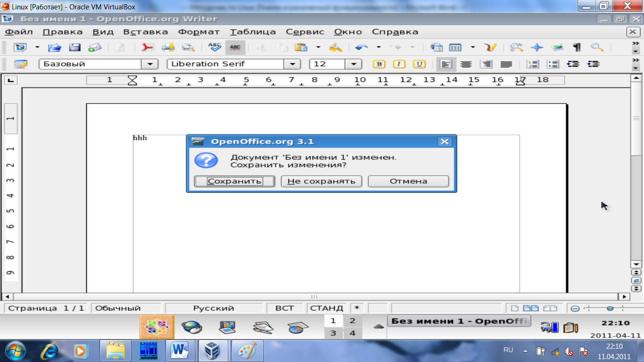Click the zoom out minus button
Image resolution: width=644 pixels, height=362 pixels.
tap(575, 308)
